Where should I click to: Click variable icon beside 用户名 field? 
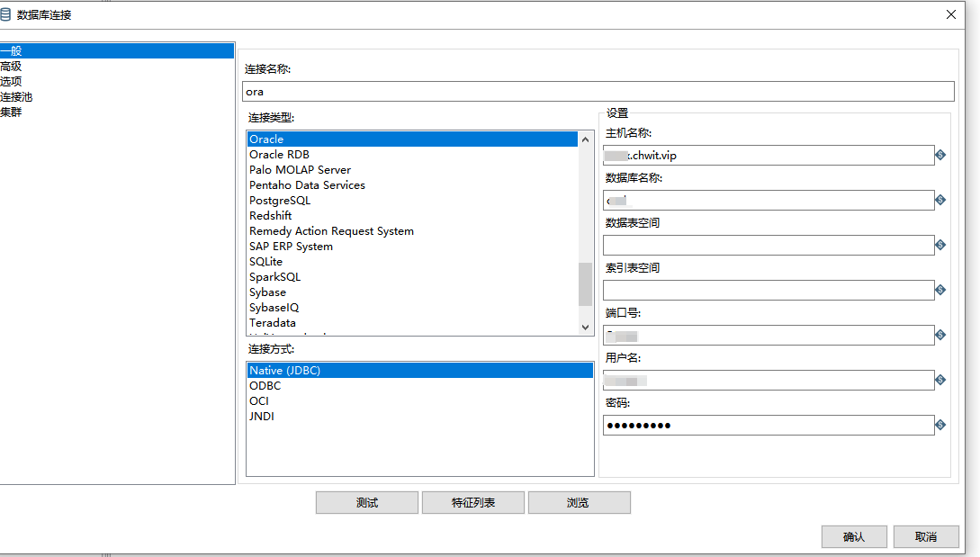click(x=940, y=380)
